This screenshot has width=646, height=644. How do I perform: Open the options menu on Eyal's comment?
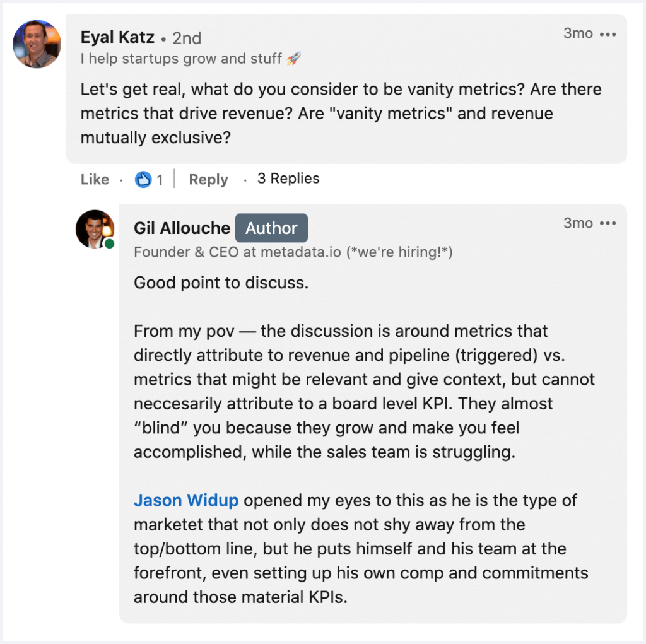[608, 33]
